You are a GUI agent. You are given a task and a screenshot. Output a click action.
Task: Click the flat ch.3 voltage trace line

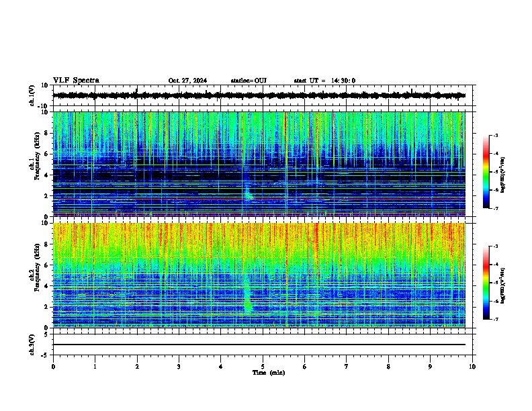[x=259, y=345]
